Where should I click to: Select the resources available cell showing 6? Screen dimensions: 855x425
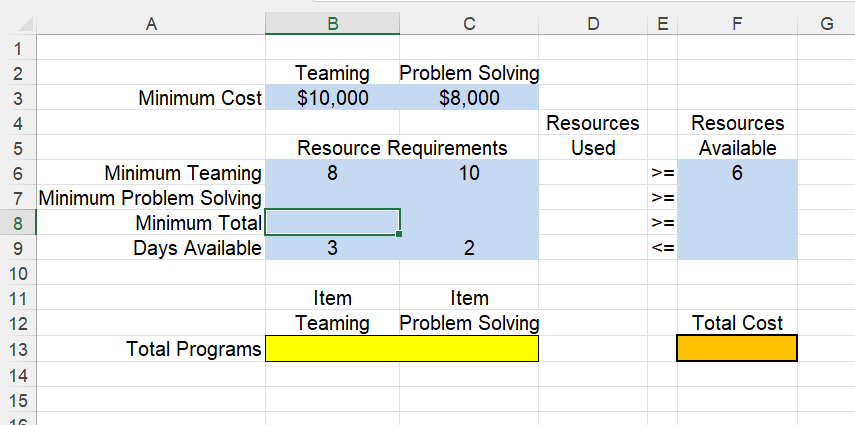click(737, 173)
